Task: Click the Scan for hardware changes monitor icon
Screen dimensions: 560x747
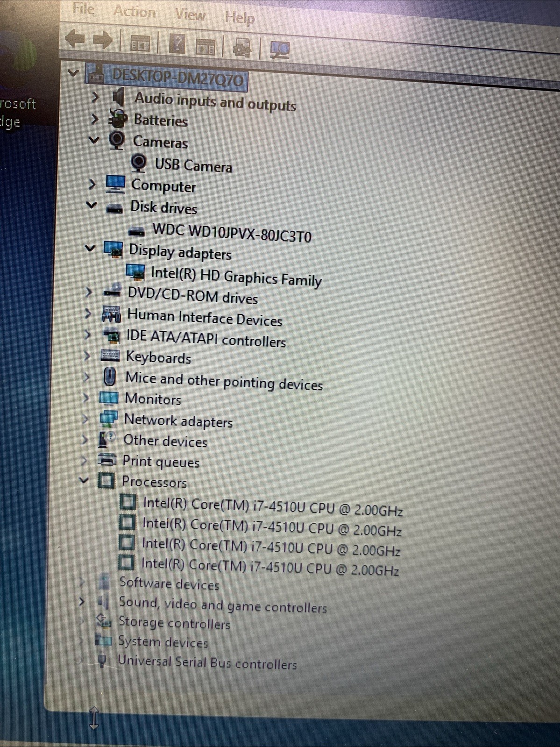Action: [x=280, y=50]
